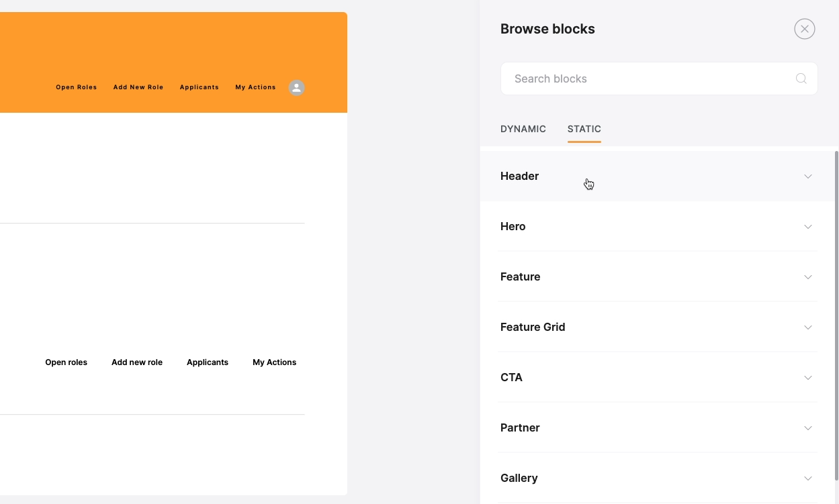Screen dimensions: 839x504
Task: Expand the Hero chevron
Action: 807,227
